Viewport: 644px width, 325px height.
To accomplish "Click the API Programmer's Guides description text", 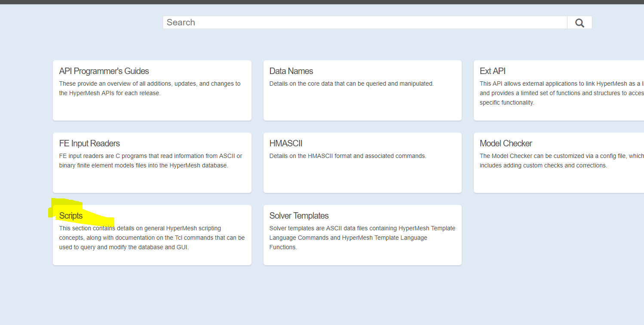I will 150,88.
